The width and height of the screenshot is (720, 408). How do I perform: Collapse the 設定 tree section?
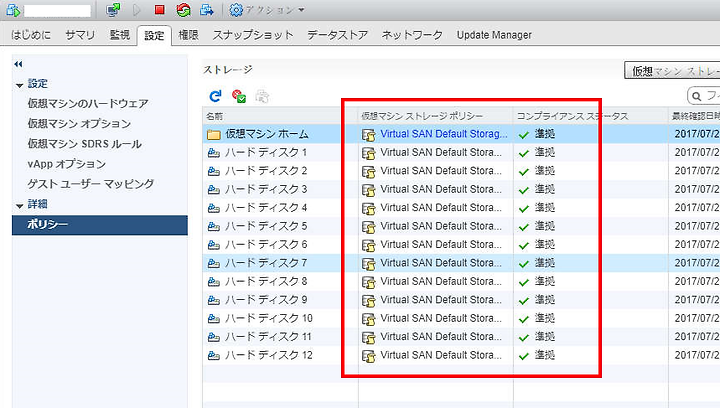[x=19, y=85]
